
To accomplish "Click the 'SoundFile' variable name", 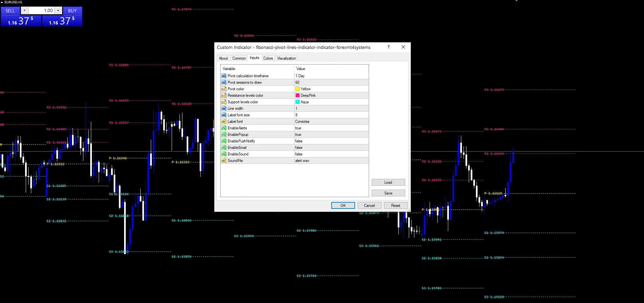I will (x=235, y=161).
